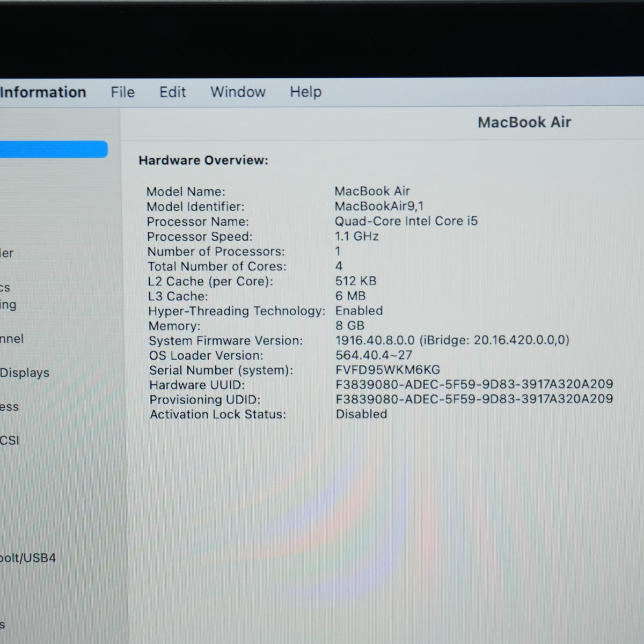Select the MacBookAir9,1 model identifier value
This screenshot has width=644, height=644.
[379, 206]
